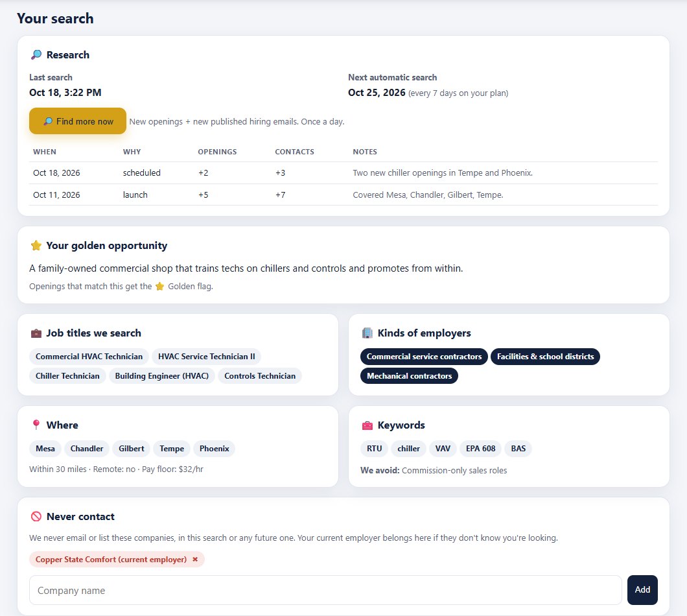Click the RTU keyword chip

[x=374, y=449]
